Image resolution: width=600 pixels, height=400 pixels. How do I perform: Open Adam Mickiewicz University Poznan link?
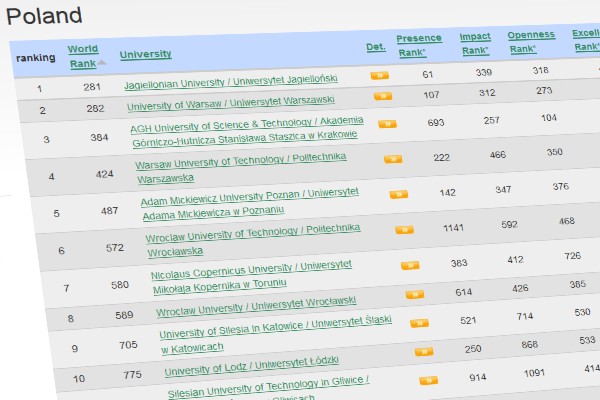(250, 204)
